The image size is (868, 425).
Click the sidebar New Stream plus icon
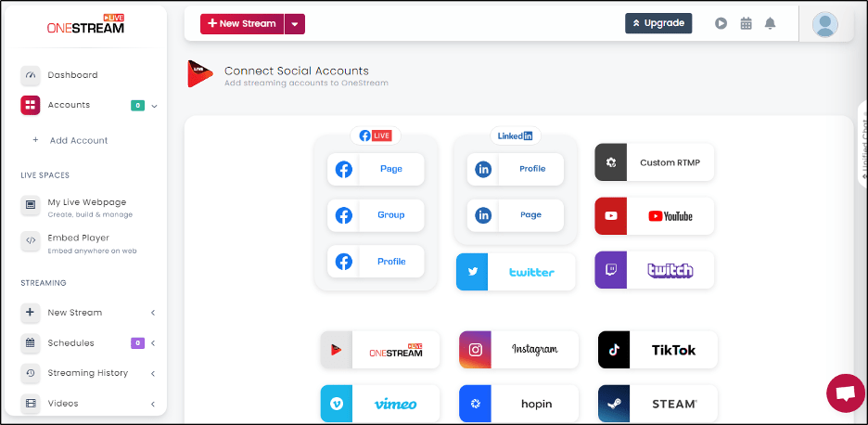click(x=31, y=313)
